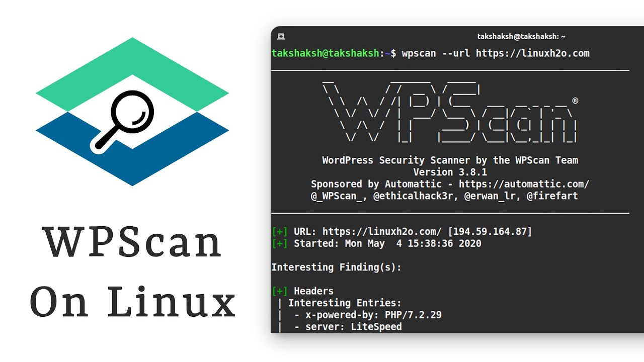Click 'x-powered-by: PHP/7.2.29' entry

click(373, 315)
